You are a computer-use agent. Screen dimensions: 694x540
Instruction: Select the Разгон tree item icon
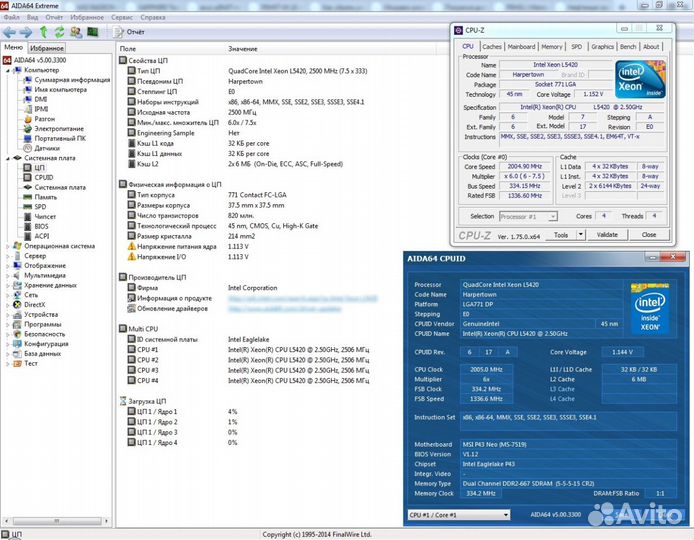(x=27, y=119)
